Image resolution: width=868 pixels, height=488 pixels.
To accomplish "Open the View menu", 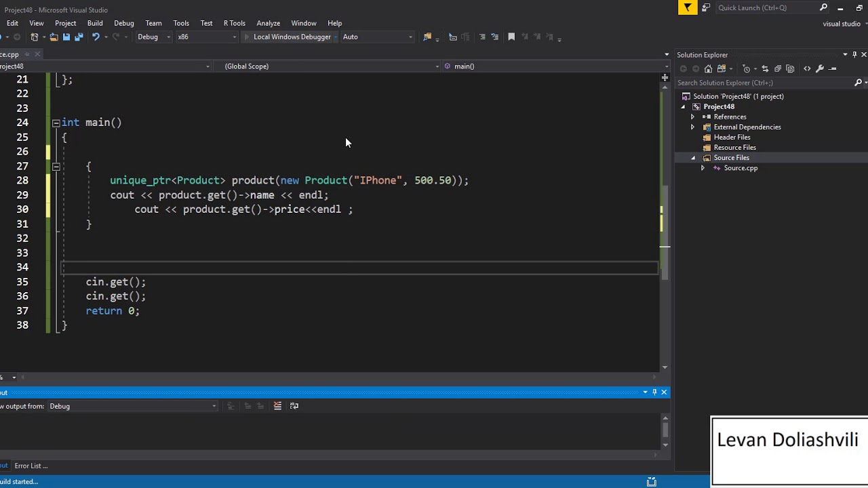I will point(37,23).
